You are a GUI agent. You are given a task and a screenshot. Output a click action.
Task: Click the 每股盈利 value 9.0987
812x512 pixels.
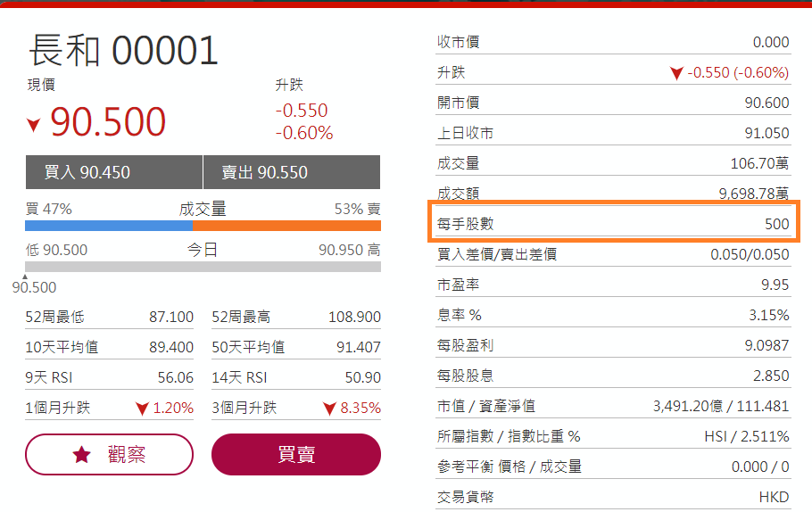pyautogui.click(x=767, y=345)
